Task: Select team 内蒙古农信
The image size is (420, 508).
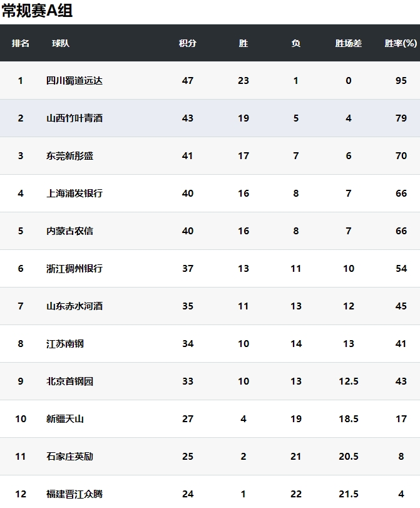Action: pos(69,231)
